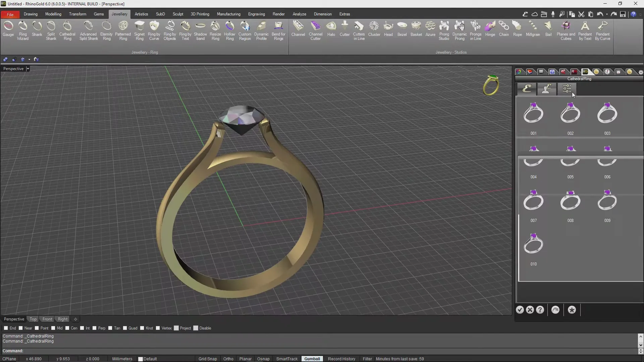Toggle the Mid osnap checkbox
The height and width of the screenshot is (362, 644).
tap(53, 328)
